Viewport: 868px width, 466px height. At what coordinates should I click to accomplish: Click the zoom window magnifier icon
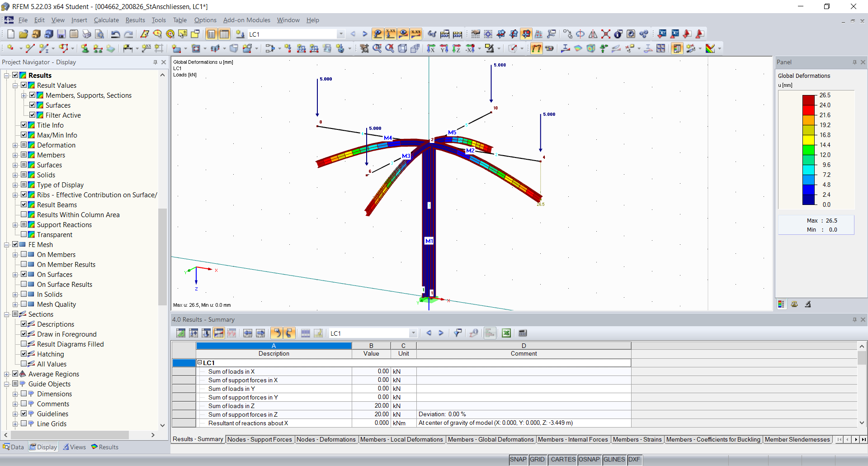click(377, 48)
